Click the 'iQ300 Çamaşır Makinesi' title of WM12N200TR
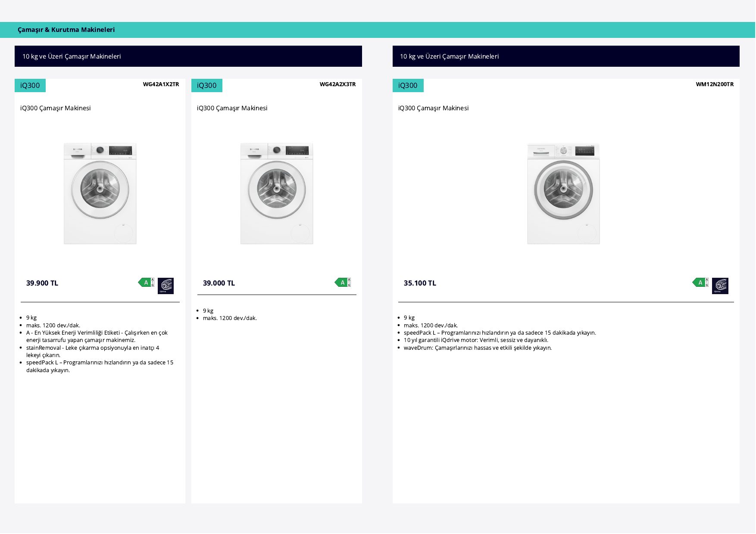 pyautogui.click(x=433, y=108)
